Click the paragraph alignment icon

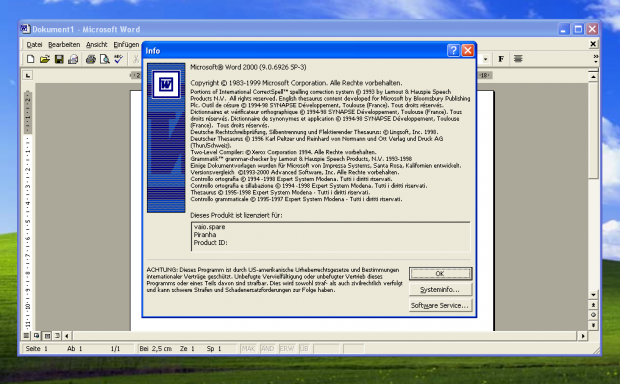point(518,59)
